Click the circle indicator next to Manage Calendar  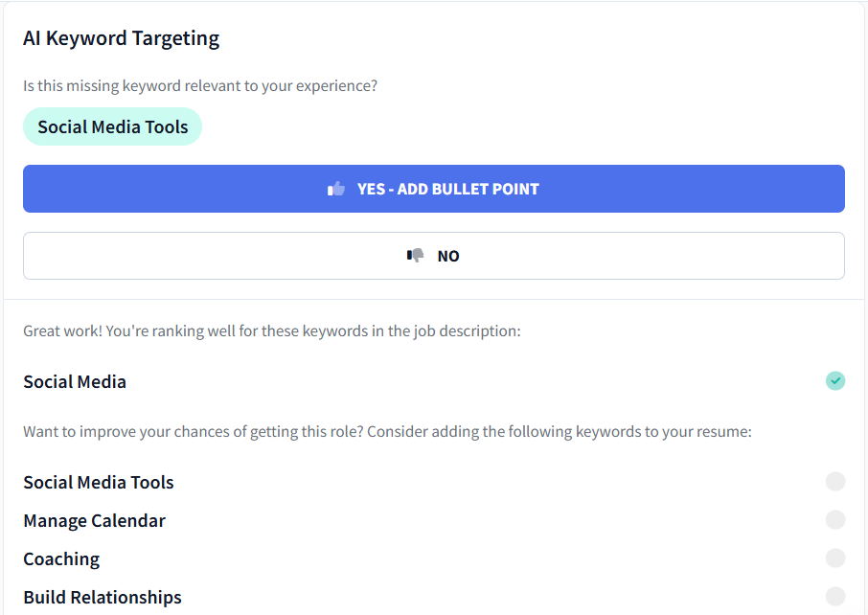[x=834, y=519]
